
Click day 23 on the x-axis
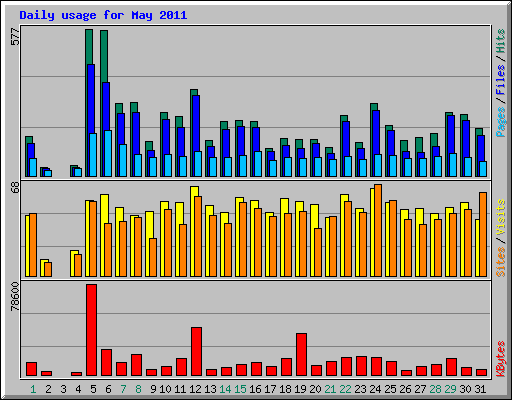(x=360, y=389)
